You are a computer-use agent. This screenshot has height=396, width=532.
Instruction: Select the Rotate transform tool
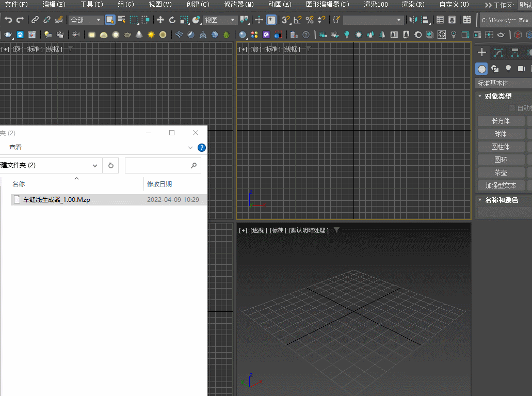coord(172,20)
